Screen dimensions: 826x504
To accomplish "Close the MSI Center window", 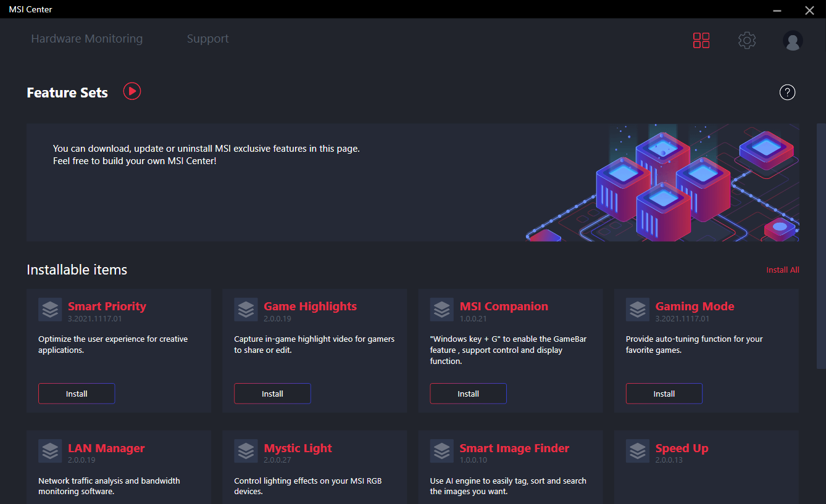I will click(x=809, y=10).
